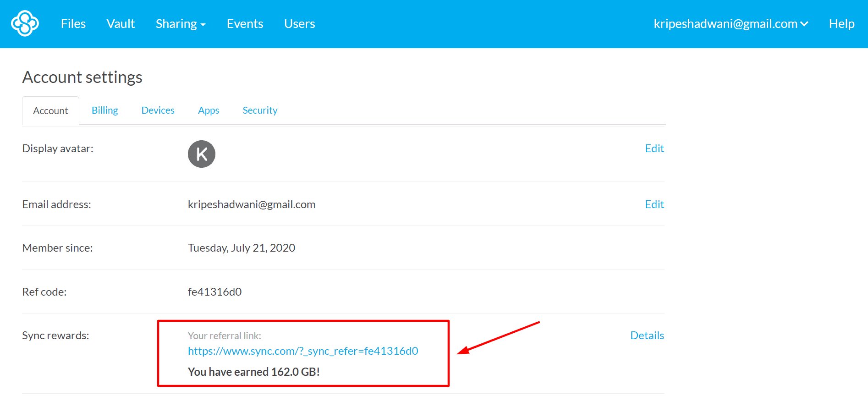Go to the Vault section
Screen dimensions: 868x396
click(x=121, y=24)
